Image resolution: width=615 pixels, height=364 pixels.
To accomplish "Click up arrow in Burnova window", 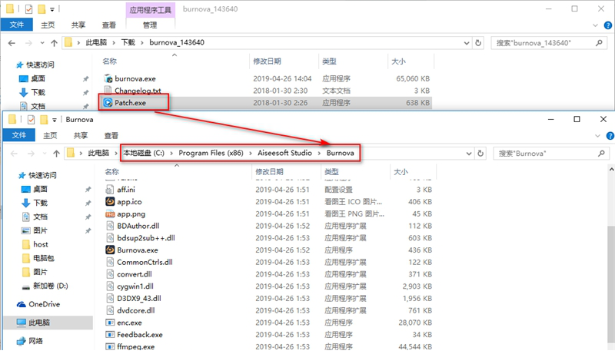I will coord(56,153).
